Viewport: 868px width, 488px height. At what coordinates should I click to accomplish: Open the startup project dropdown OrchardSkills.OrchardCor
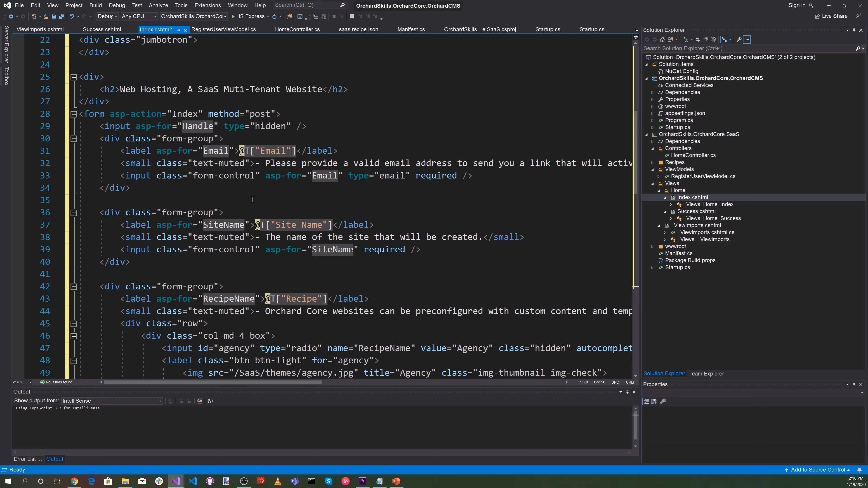click(194, 16)
